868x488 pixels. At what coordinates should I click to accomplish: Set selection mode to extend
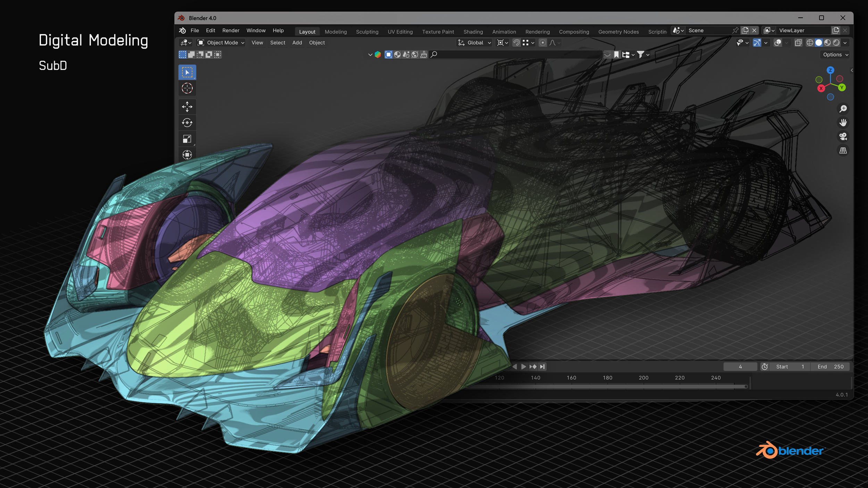(191, 54)
